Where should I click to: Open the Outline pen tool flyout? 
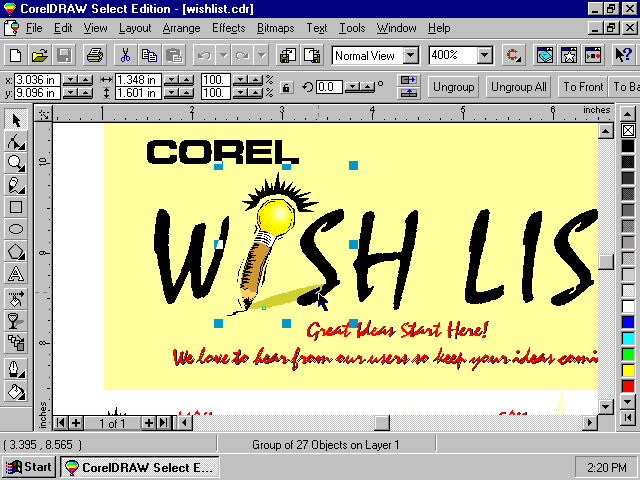pos(16,369)
